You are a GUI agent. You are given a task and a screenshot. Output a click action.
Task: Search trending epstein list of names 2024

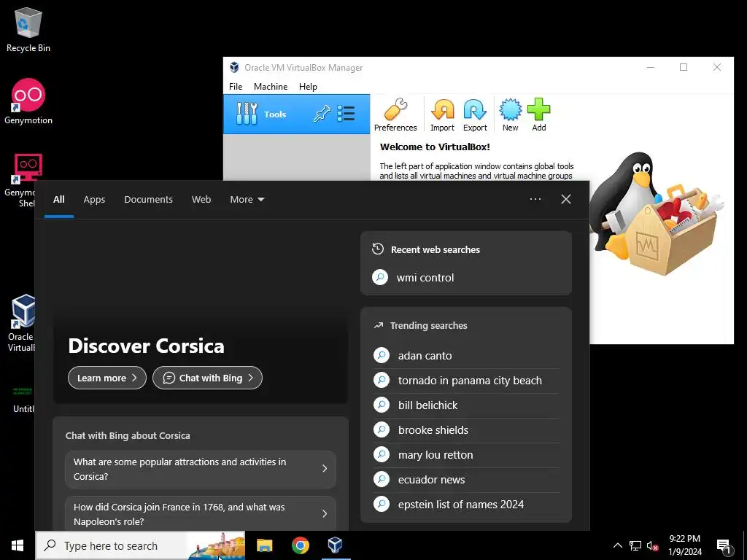pos(466,504)
